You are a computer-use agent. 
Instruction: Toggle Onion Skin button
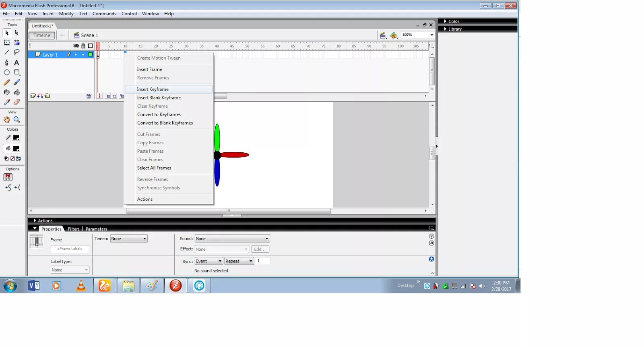coord(107,96)
